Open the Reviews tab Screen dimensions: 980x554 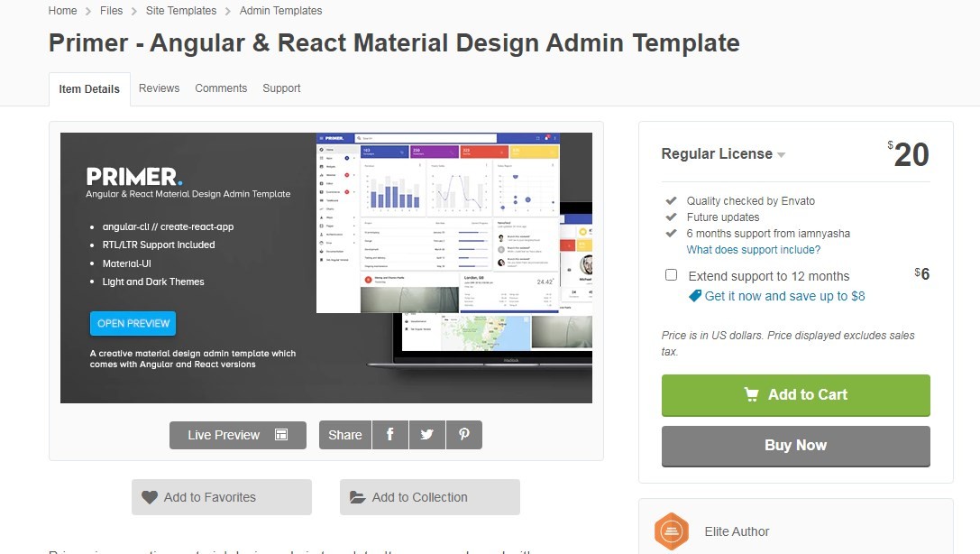[x=159, y=88]
